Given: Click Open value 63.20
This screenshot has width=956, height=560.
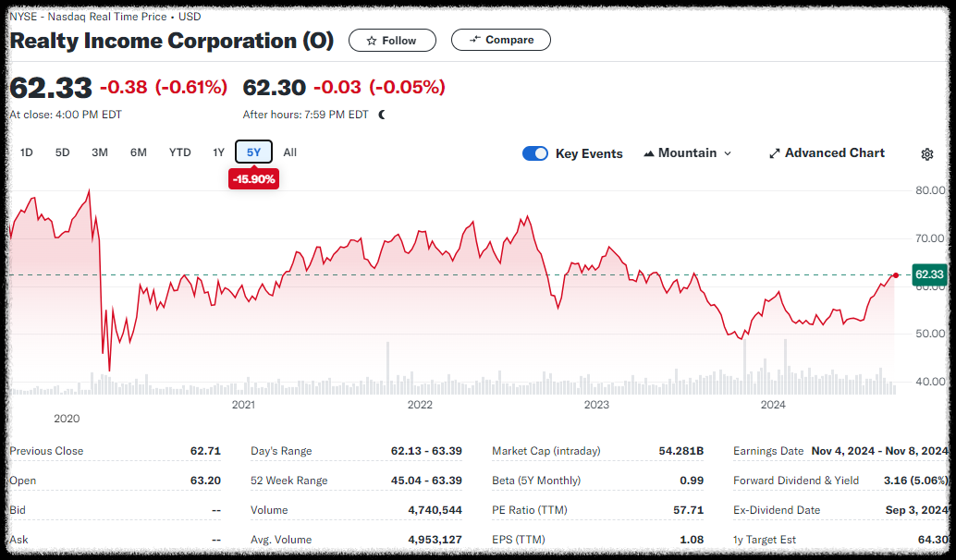Looking at the screenshot, I should click(205, 481).
